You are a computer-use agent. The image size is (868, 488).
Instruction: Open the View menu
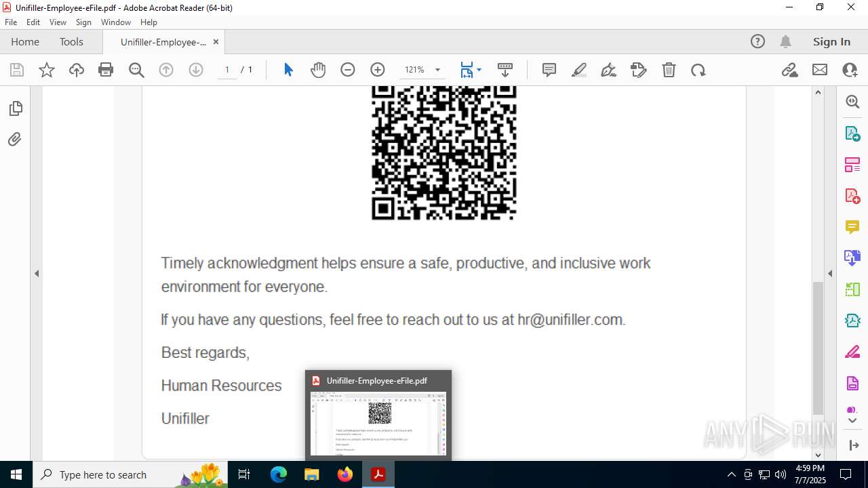58,22
